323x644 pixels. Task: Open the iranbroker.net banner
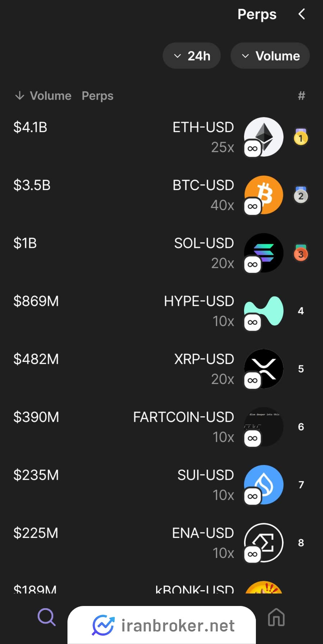pyautogui.click(x=161, y=625)
